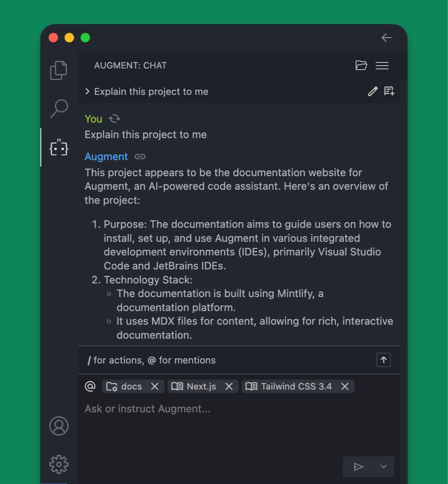Click the @ mention icon below the input
Screen dimensions: 448x484
click(90, 386)
